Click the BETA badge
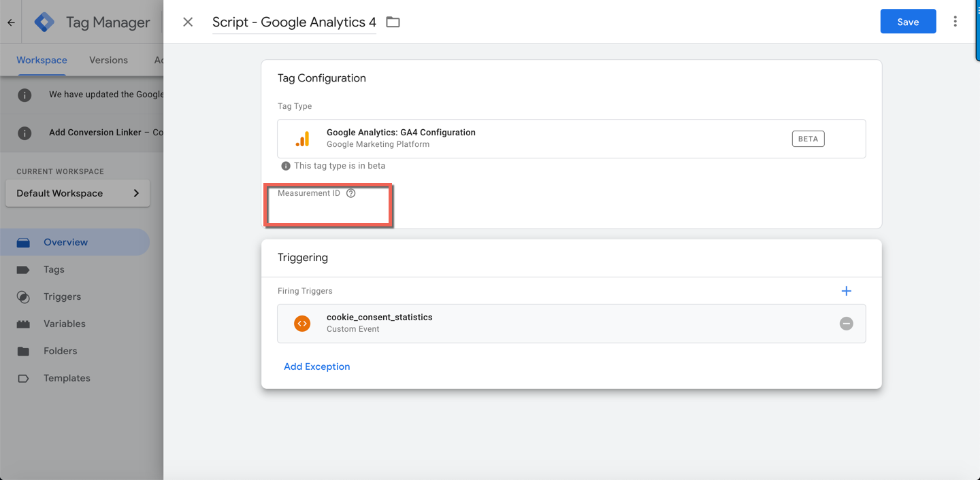This screenshot has height=480, width=980. pos(808,139)
